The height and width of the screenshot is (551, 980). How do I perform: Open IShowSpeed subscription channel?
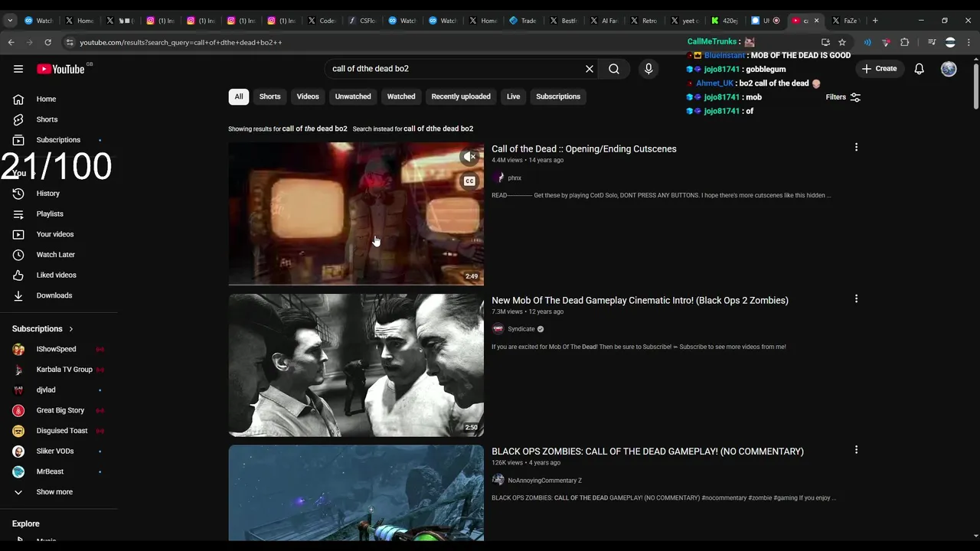pos(56,349)
